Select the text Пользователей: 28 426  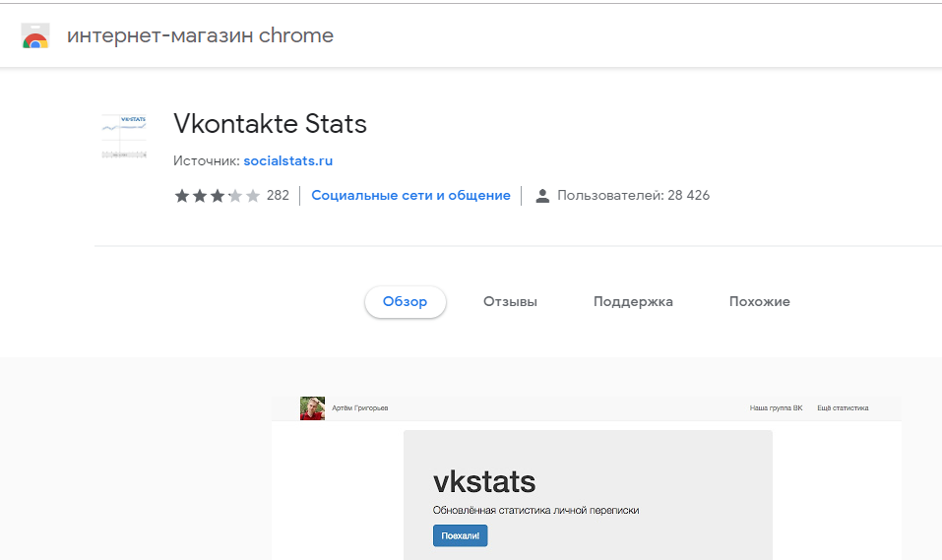(x=633, y=195)
